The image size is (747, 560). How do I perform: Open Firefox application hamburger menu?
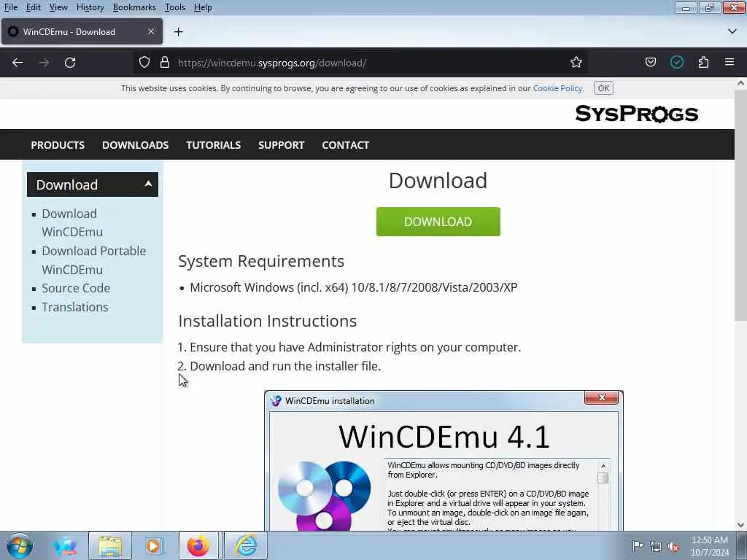[x=729, y=63]
